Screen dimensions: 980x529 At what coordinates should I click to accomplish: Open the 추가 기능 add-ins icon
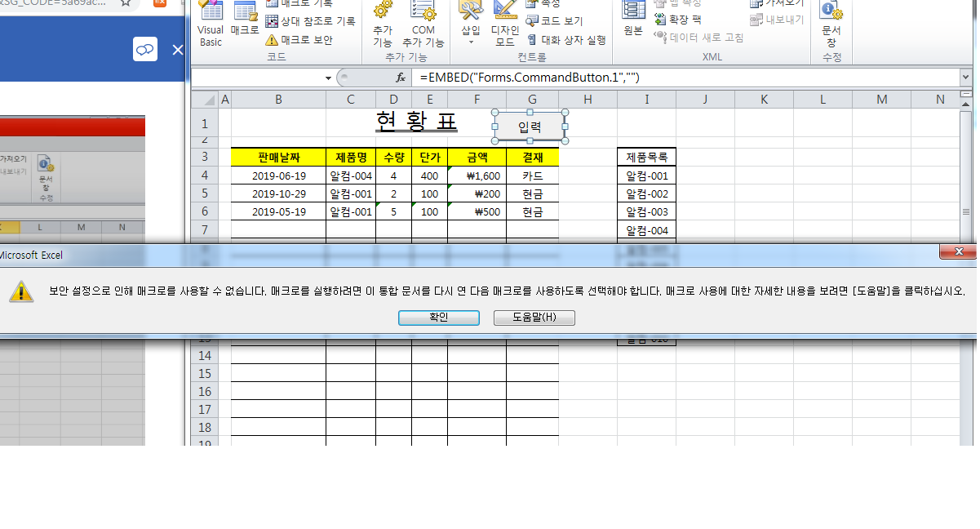point(383,24)
